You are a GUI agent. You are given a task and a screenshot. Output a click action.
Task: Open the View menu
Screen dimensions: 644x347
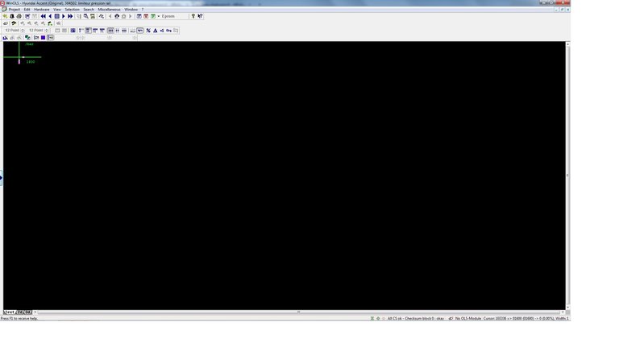(x=57, y=9)
